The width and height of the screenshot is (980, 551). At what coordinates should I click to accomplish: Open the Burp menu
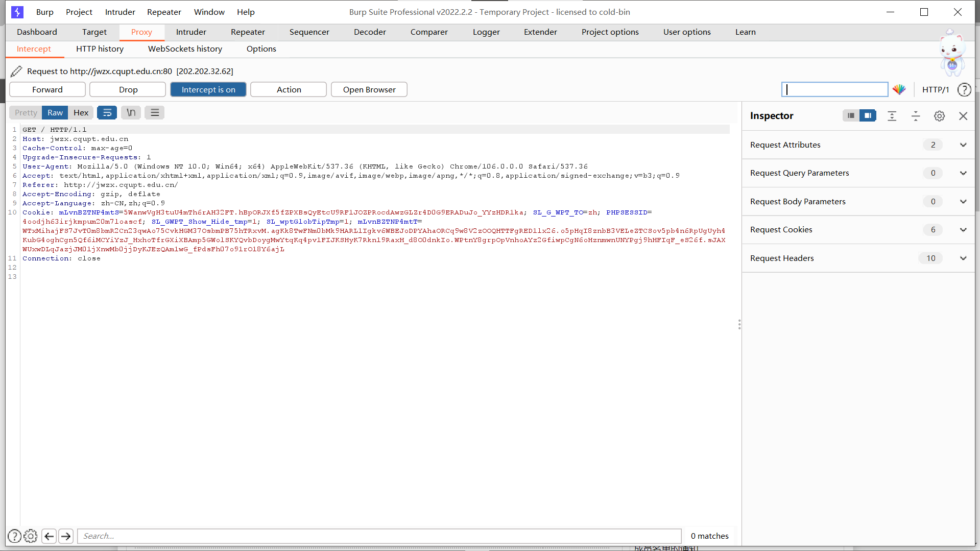pyautogui.click(x=45, y=12)
